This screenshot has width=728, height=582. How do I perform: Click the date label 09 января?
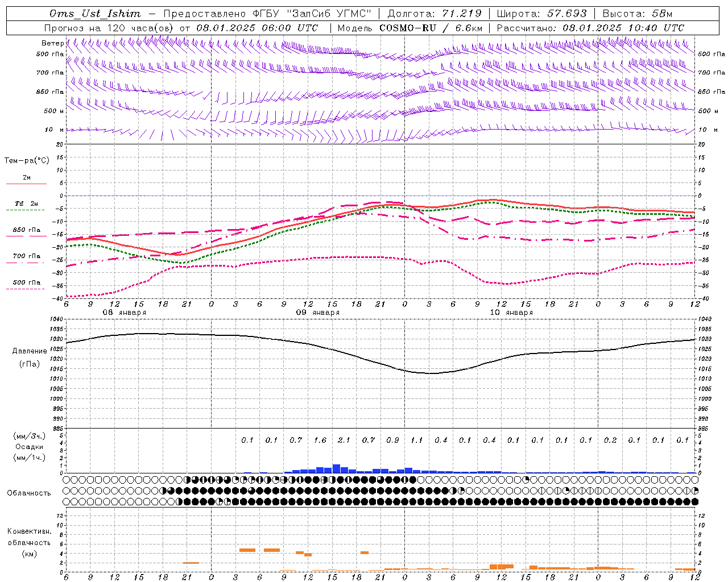click(317, 313)
